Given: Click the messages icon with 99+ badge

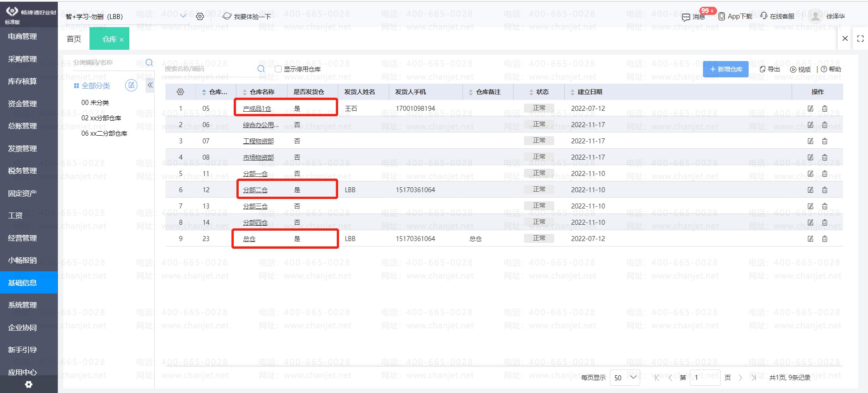Looking at the screenshot, I should [686, 17].
